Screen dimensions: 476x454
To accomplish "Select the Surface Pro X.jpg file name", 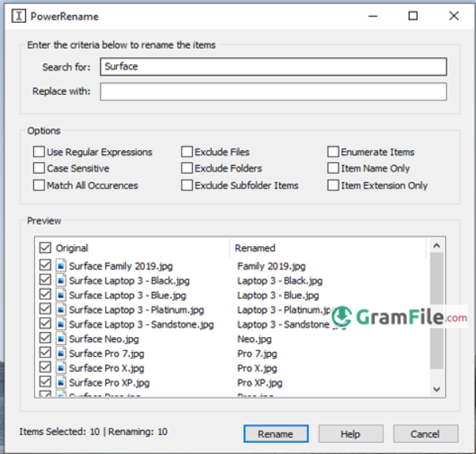I will (107, 368).
